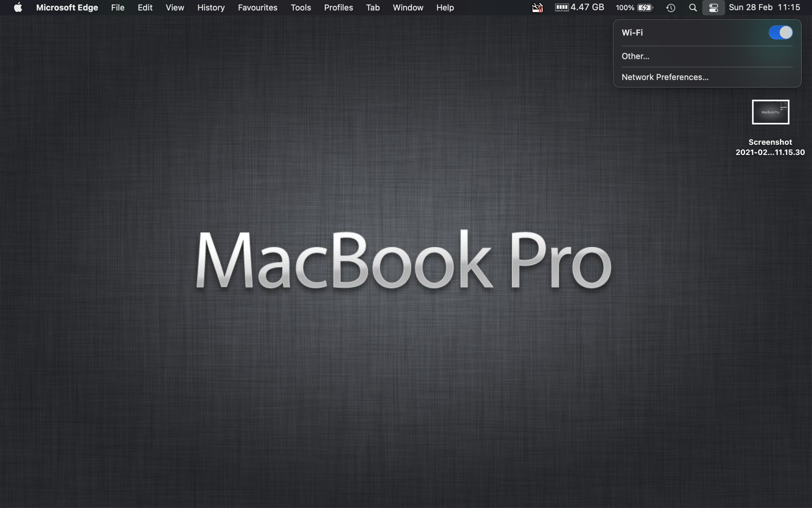Expand the Profiles menu
The width and height of the screenshot is (812, 508).
tap(338, 7)
